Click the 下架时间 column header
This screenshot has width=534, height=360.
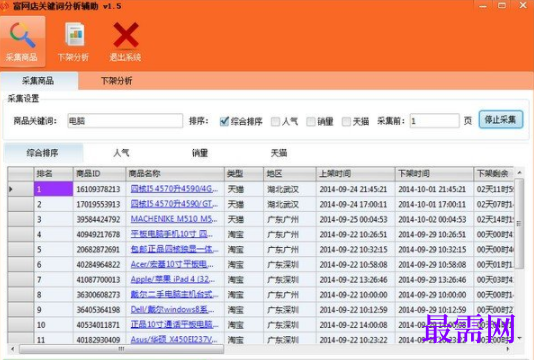(x=434, y=174)
